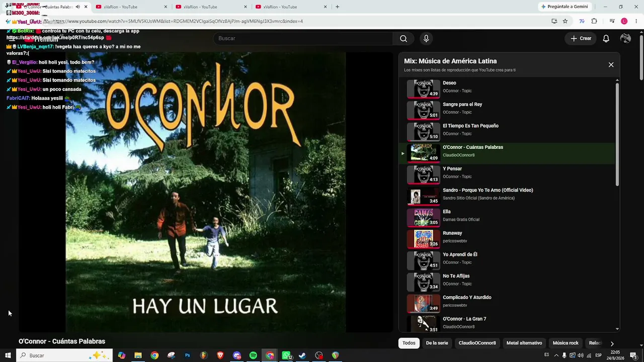Select the Metal alternativo filter chip
Image resolution: width=644 pixels, height=362 pixels.
tap(524, 343)
